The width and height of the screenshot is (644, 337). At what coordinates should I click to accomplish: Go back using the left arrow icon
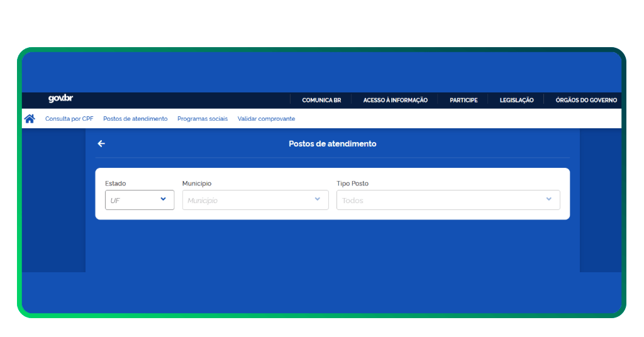(x=101, y=144)
